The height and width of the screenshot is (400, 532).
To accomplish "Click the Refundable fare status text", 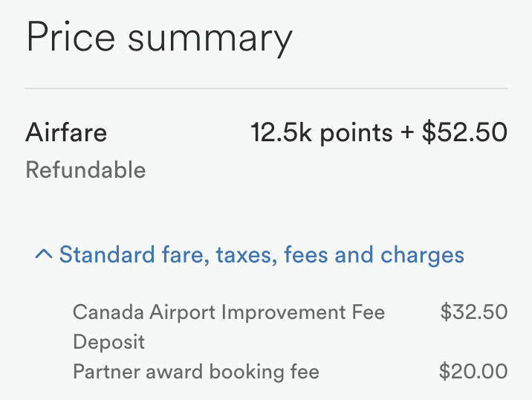I will tap(85, 170).
